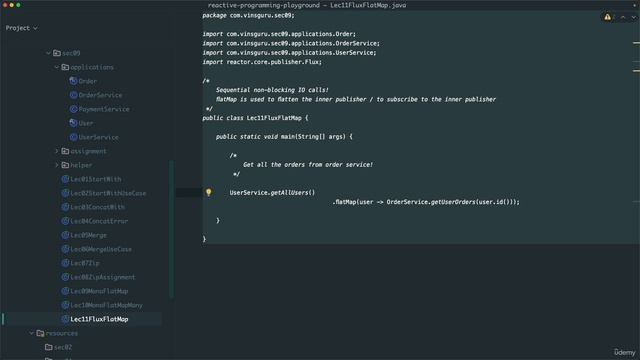Click the package com.vinsguru.sec09 line
Screen dimensions: 640x360
coord(248,16)
